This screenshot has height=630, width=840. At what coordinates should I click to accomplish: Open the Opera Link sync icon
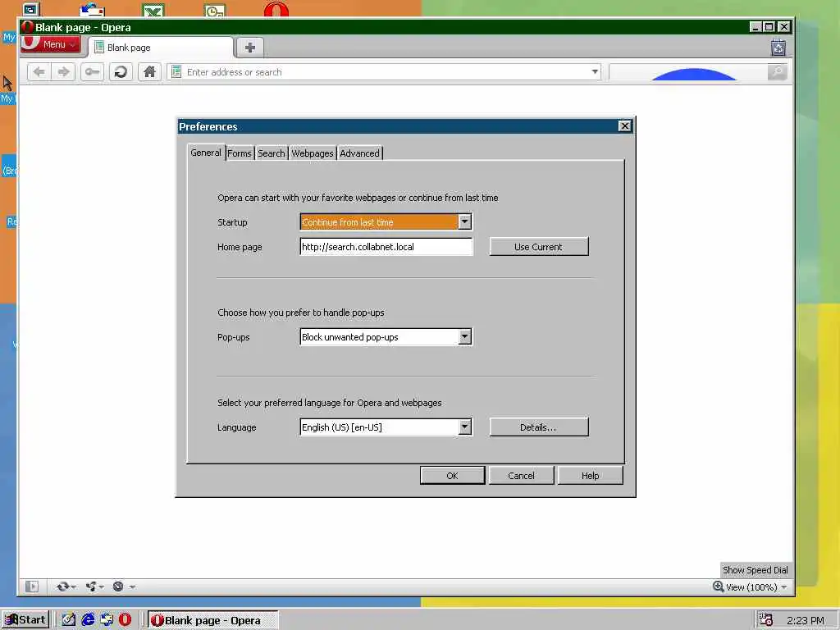62,587
